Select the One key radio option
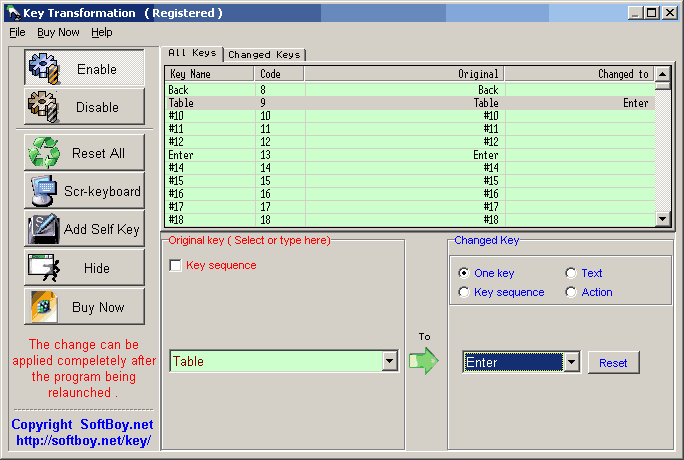This screenshot has height=460, width=684. coord(464,273)
